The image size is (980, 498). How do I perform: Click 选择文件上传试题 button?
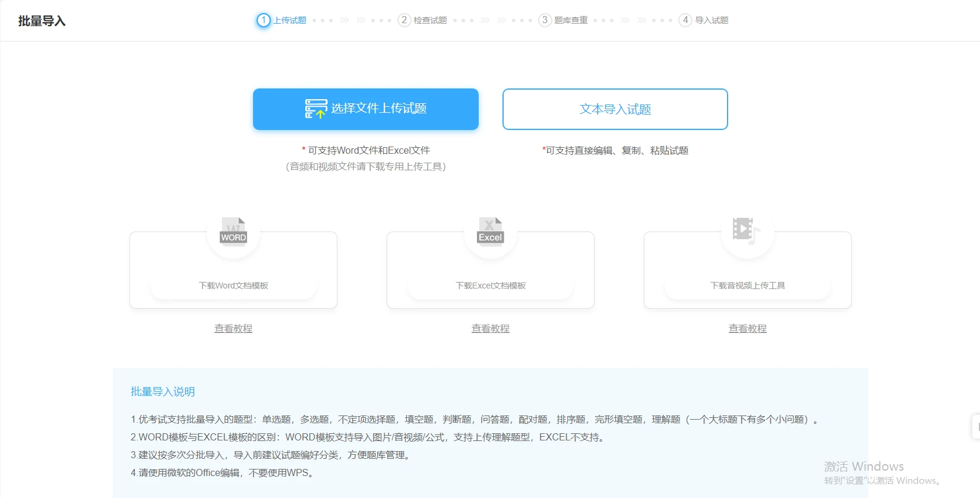366,109
